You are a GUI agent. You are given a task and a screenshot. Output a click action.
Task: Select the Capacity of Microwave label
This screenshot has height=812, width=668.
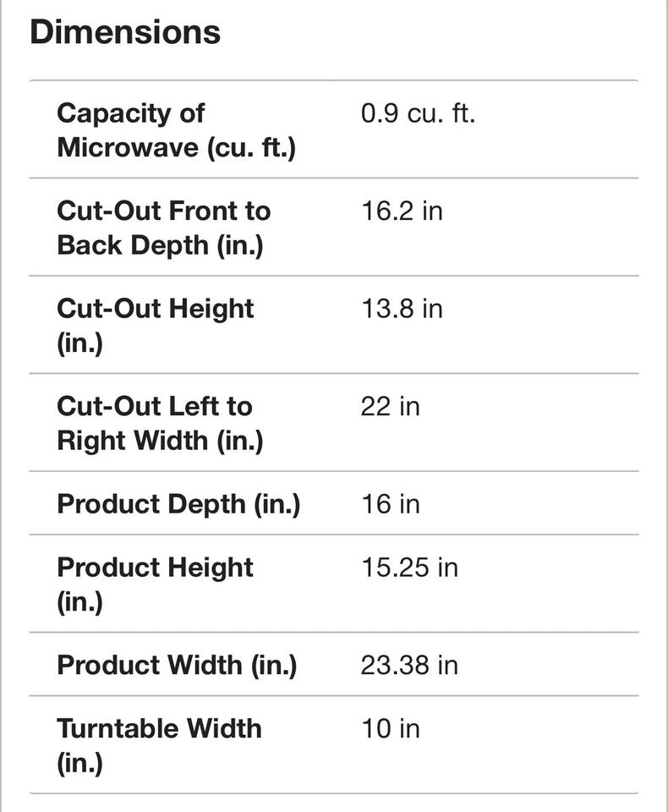point(176,130)
